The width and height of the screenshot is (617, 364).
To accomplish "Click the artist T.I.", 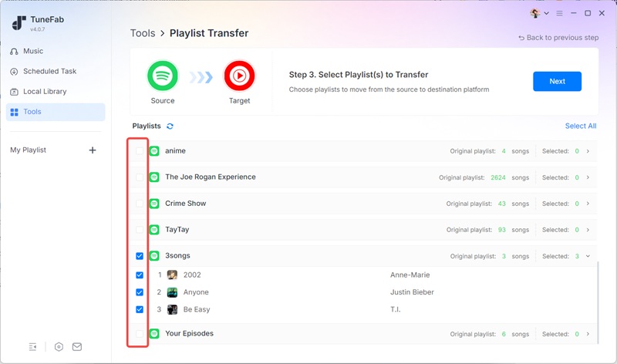I will point(396,310).
